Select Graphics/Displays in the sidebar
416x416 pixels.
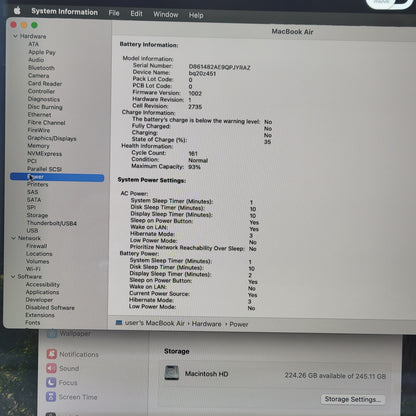(52, 138)
